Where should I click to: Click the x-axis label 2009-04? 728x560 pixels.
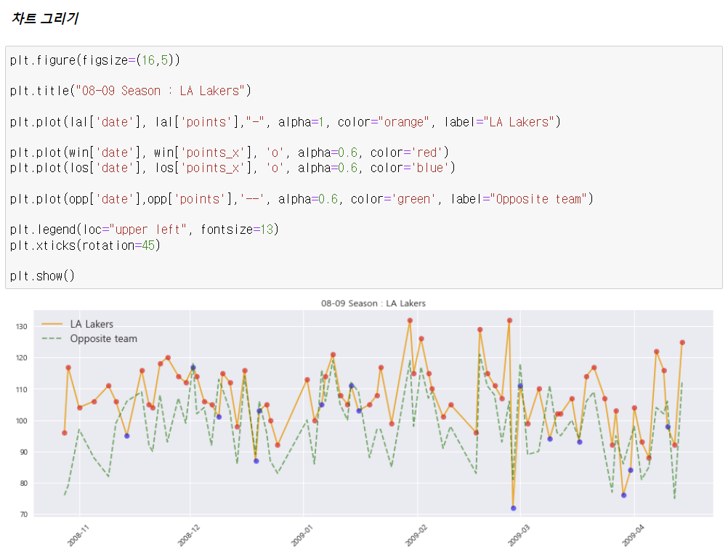633,535
